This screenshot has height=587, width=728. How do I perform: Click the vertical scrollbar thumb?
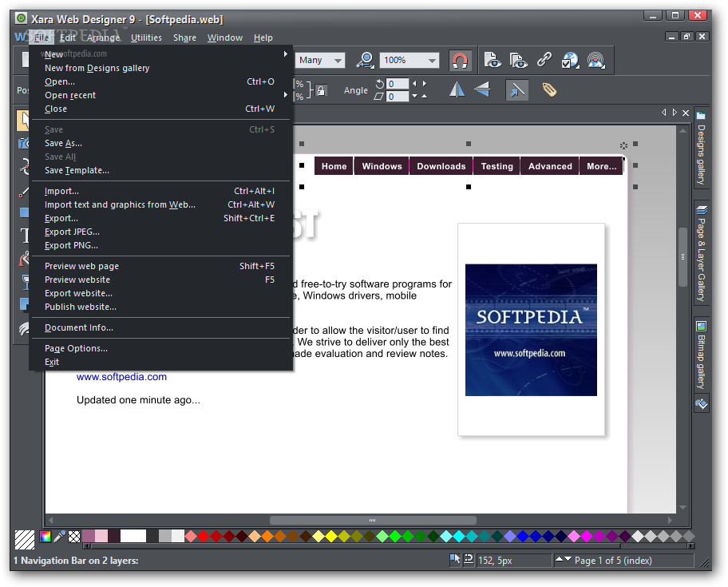point(682,257)
